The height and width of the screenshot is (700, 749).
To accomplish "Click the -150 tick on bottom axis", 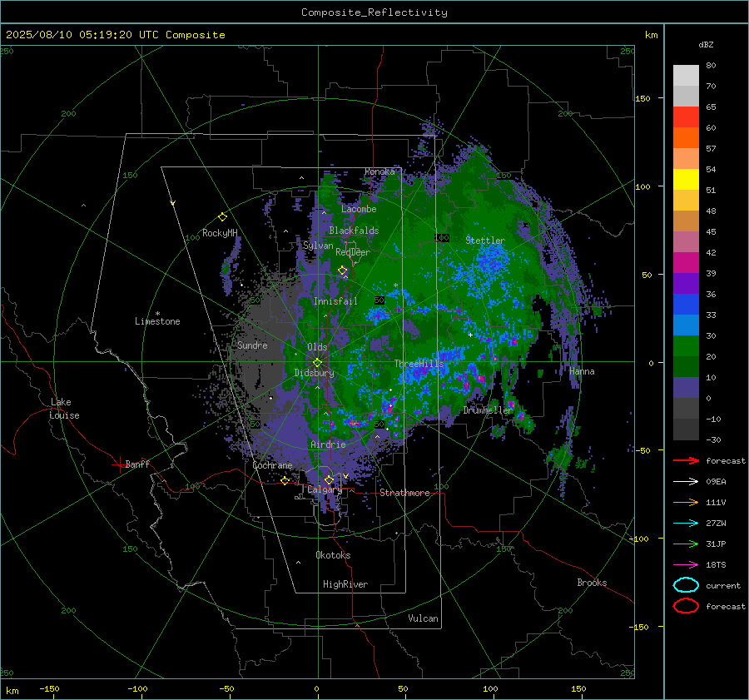I will click(x=49, y=688).
